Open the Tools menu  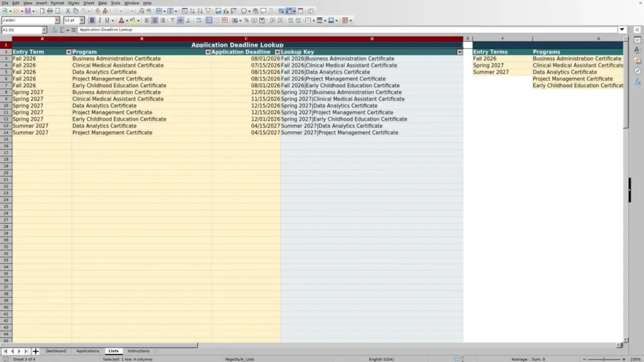[116, 3]
